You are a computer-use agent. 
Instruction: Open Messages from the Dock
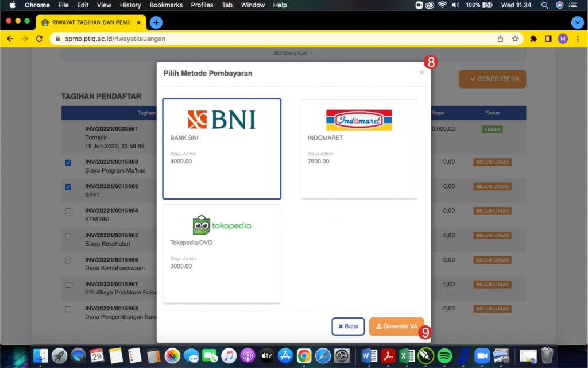(191, 355)
